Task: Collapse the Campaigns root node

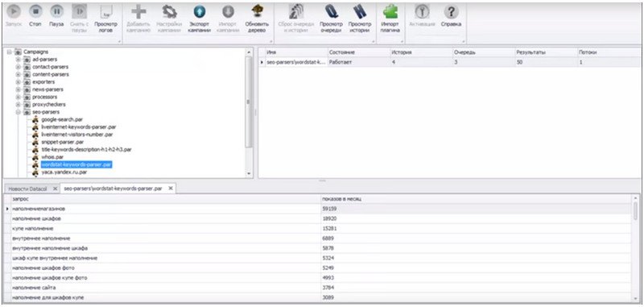Action: click(x=10, y=52)
